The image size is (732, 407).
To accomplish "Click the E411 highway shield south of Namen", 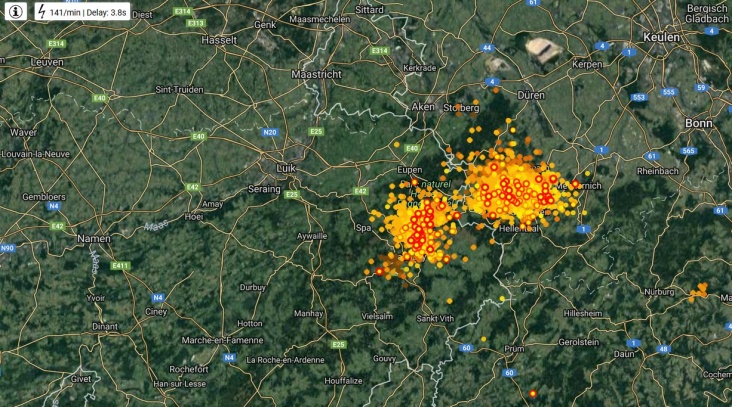I will pyautogui.click(x=120, y=266).
